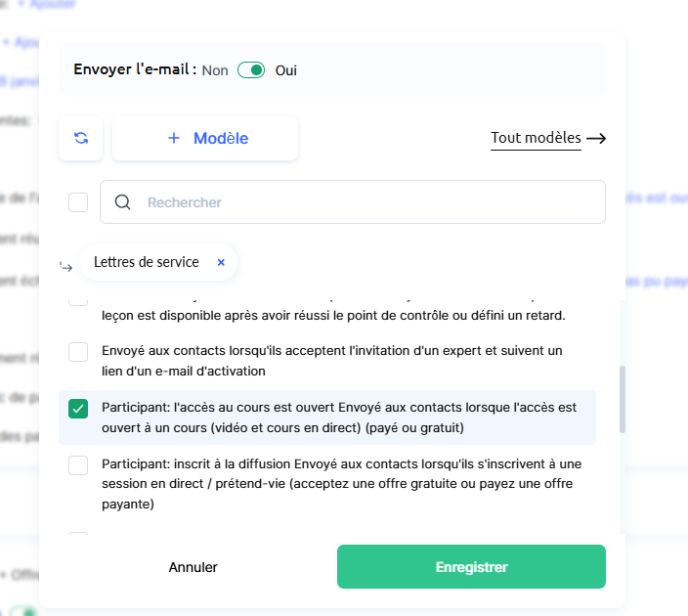This screenshot has height=616, width=688.
Task: Click the "Lettres de service" tag label
Action: click(147, 262)
